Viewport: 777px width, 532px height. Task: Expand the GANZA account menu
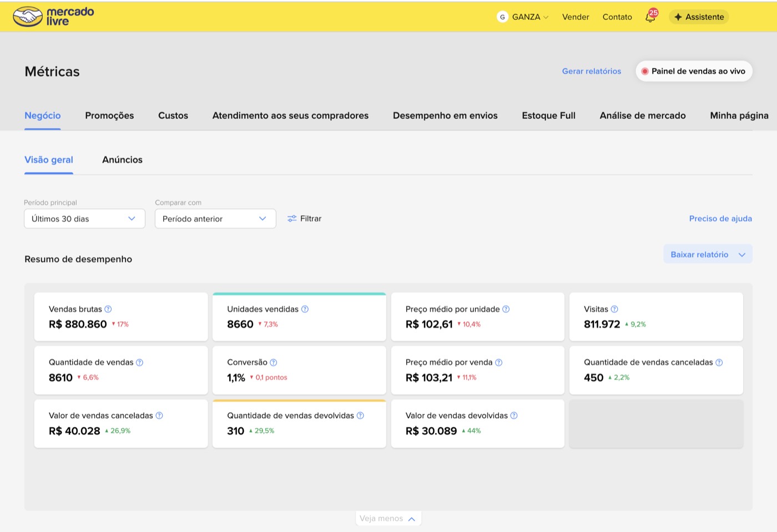530,17
